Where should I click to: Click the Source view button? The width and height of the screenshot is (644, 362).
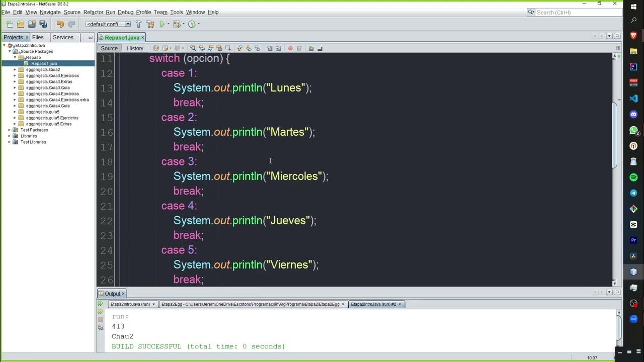(109, 48)
